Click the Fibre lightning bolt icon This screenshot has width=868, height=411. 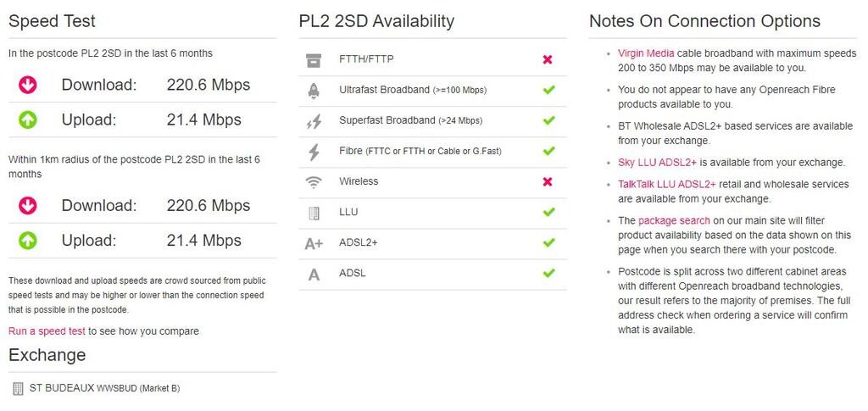click(314, 152)
